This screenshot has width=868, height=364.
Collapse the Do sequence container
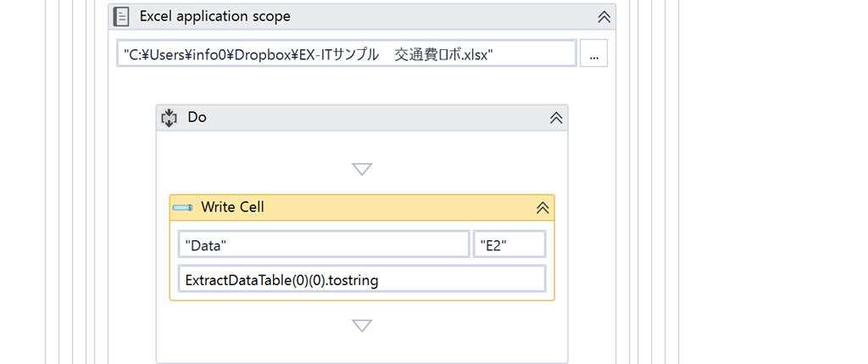556,118
